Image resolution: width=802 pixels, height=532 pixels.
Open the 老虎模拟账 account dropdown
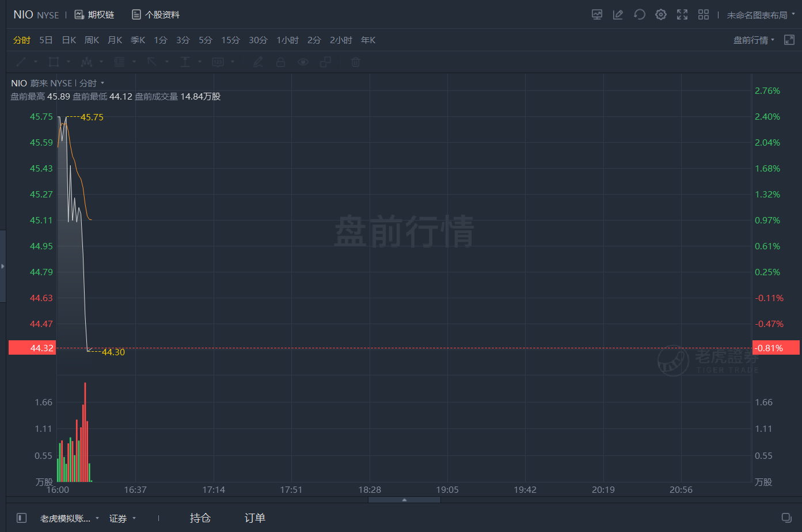[x=70, y=518]
